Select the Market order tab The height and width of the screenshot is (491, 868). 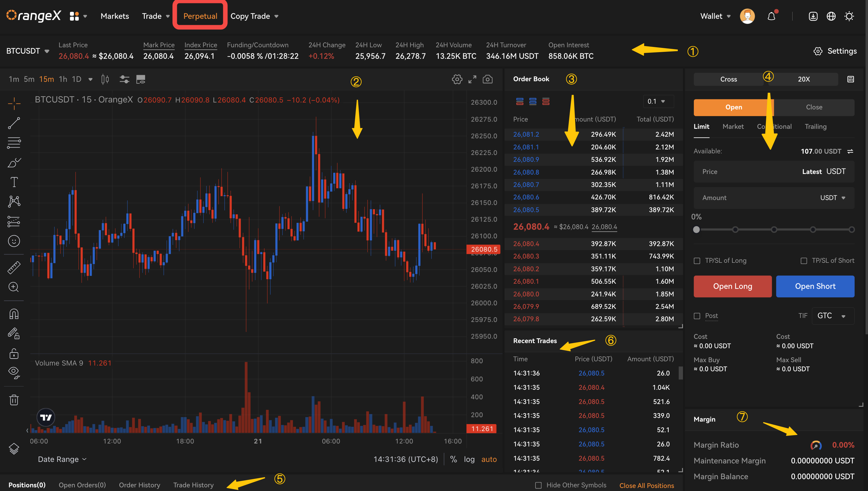pos(733,126)
